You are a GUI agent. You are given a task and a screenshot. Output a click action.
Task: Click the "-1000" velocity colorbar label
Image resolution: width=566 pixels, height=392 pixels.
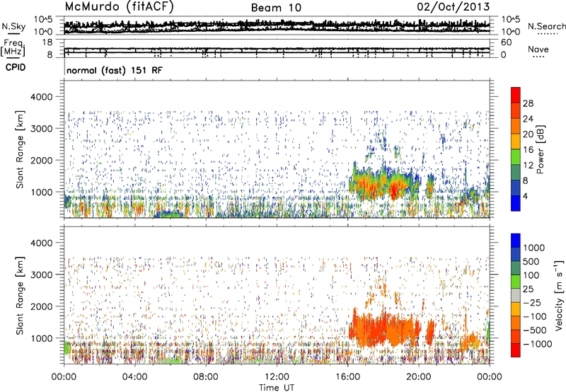[x=537, y=344]
